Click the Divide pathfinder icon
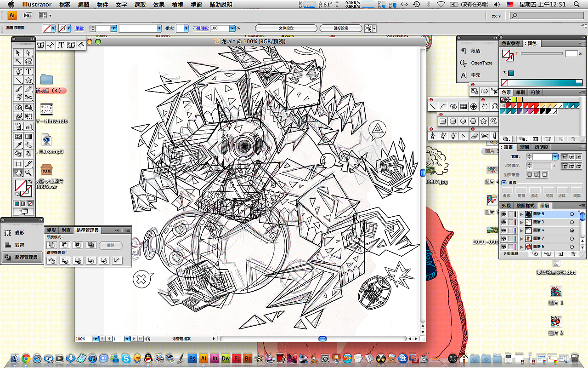The height and width of the screenshot is (368, 588). (x=52, y=261)
